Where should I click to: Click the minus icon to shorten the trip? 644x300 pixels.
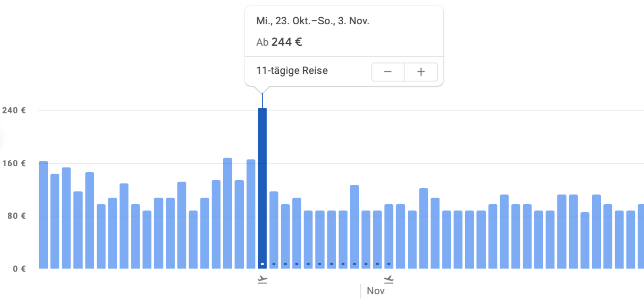pyautogui.click(x=387, y=72)
